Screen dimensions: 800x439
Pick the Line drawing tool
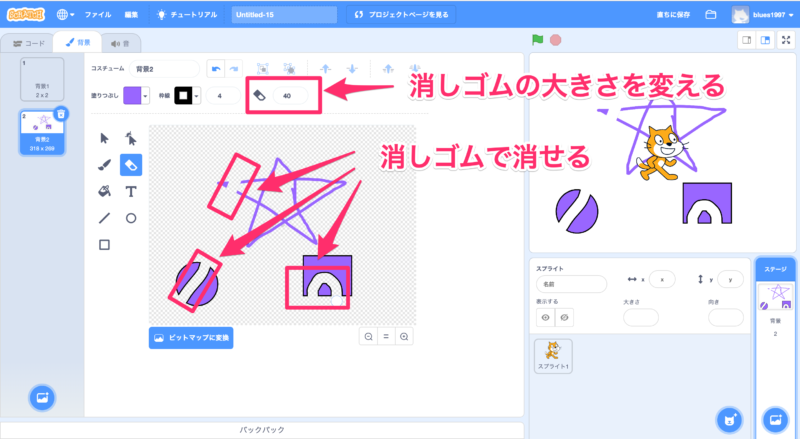coord(105,217)
